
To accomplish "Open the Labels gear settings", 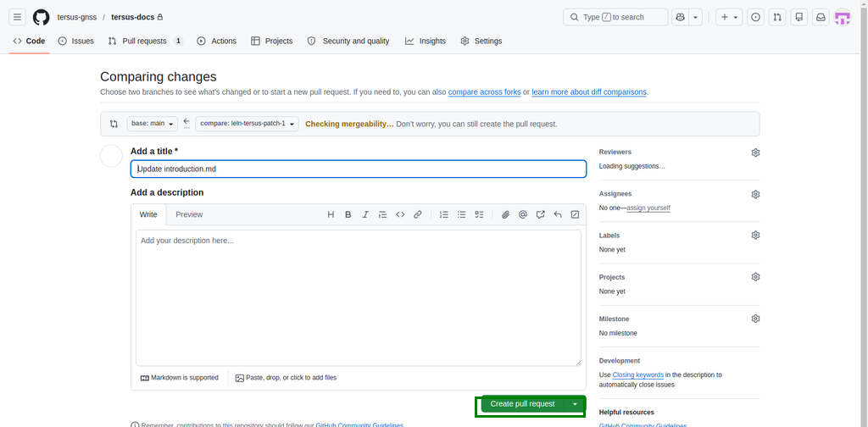I will [x=755, y=235].
